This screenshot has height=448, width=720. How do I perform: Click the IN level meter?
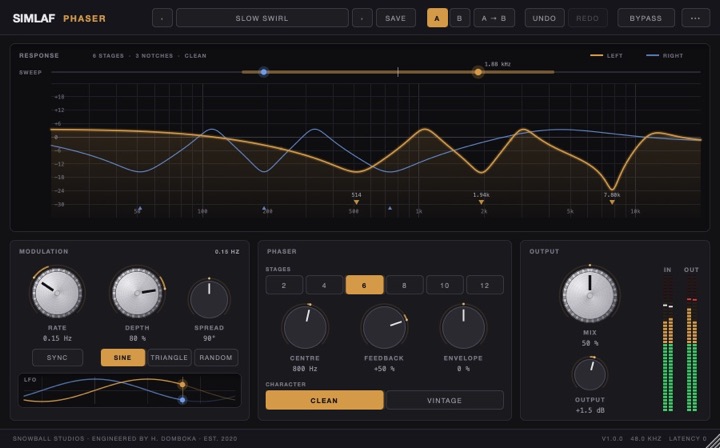[x=668, y=343]
